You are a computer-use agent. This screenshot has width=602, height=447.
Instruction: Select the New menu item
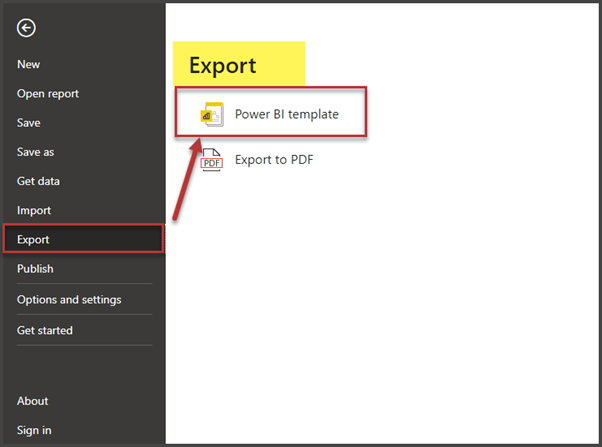(x=28, y=64)
